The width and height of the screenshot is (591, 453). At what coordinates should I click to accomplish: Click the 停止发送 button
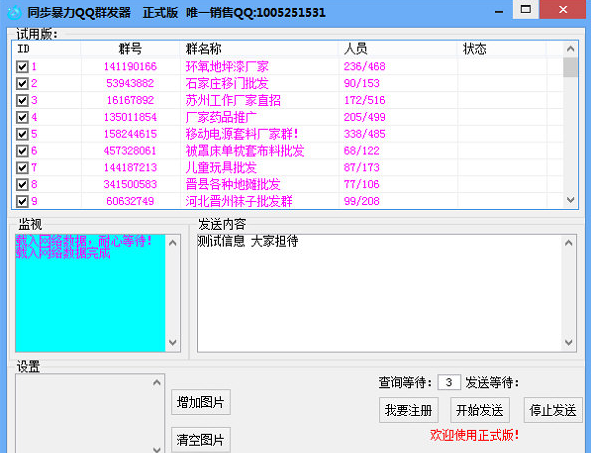pyautogui.click(x=553, y=410)
